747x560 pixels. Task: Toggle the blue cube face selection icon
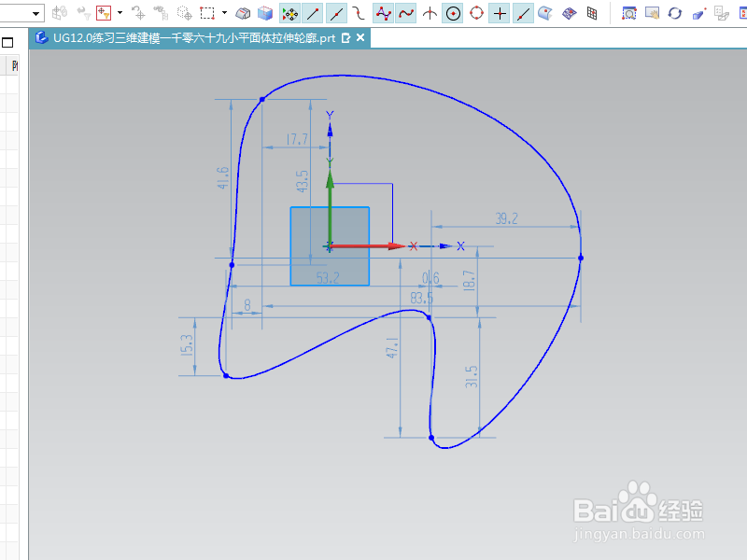[x=265, y=13]
